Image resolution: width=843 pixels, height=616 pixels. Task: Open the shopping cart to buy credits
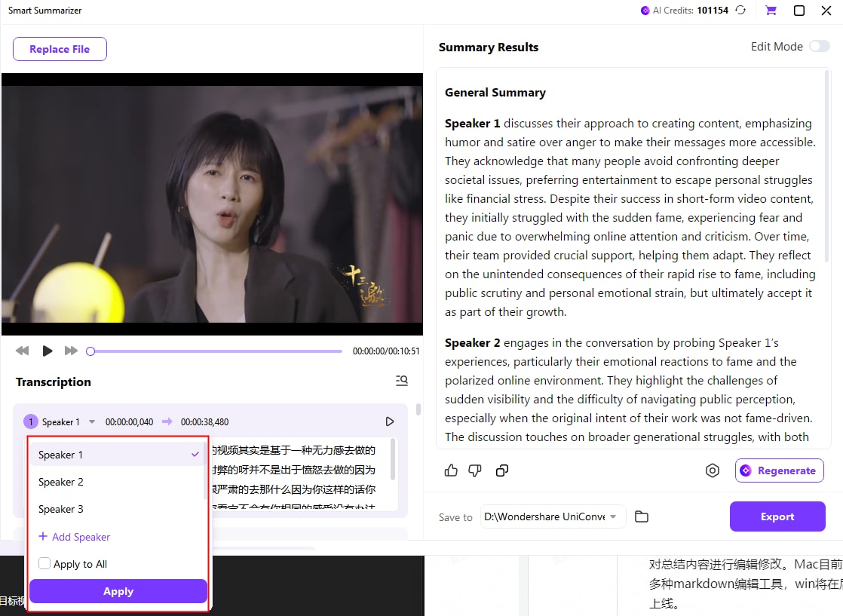pyautogui.click(x=771, y=11)
